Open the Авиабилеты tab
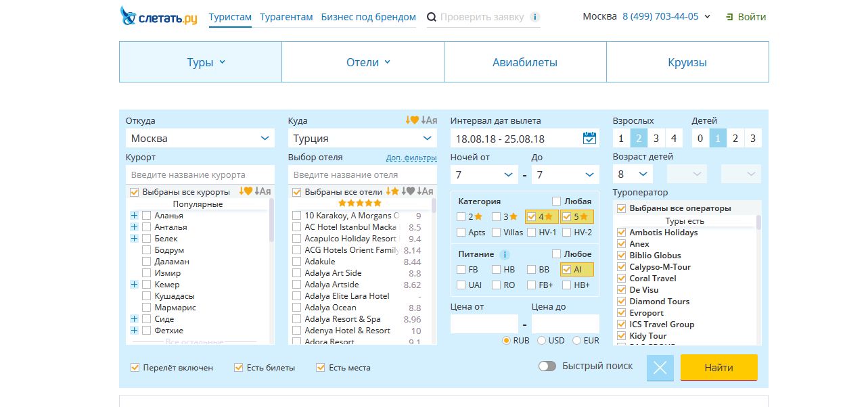 [525, 62]
